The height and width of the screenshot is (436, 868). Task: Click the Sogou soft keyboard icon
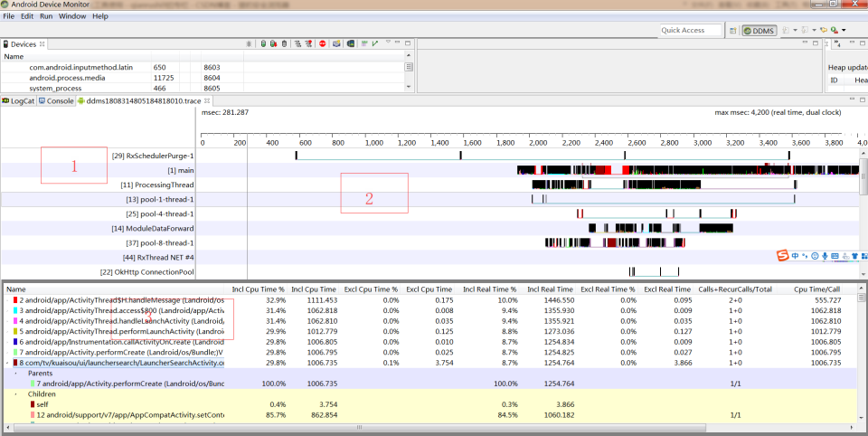pos(835,256)
